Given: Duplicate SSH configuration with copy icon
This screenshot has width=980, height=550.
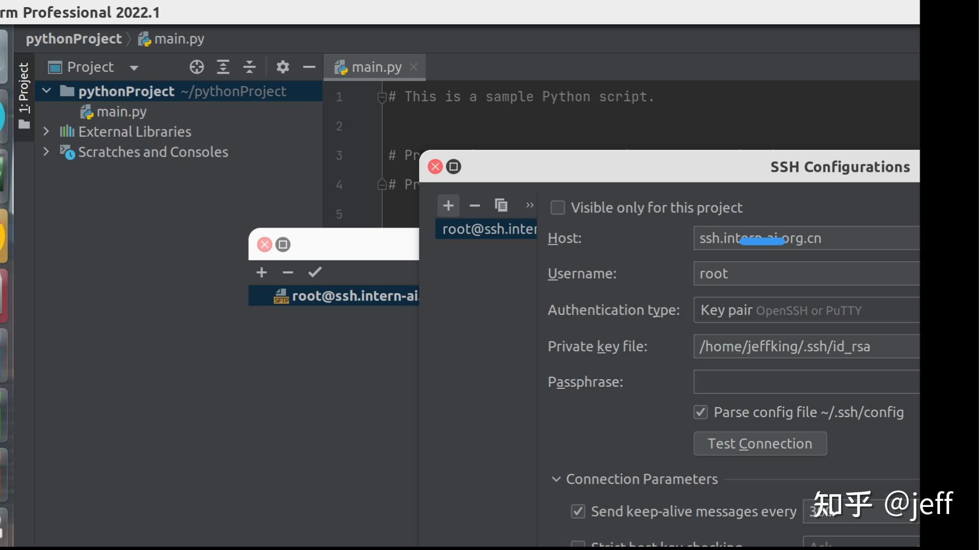Looking at the screenshot, I should pyautogui.click(x=501, y=205).
